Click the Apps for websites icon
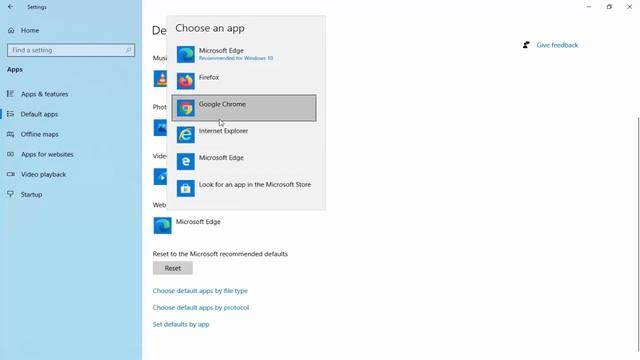Viewport: 640px width, 360px height. [x=11, y=154]
